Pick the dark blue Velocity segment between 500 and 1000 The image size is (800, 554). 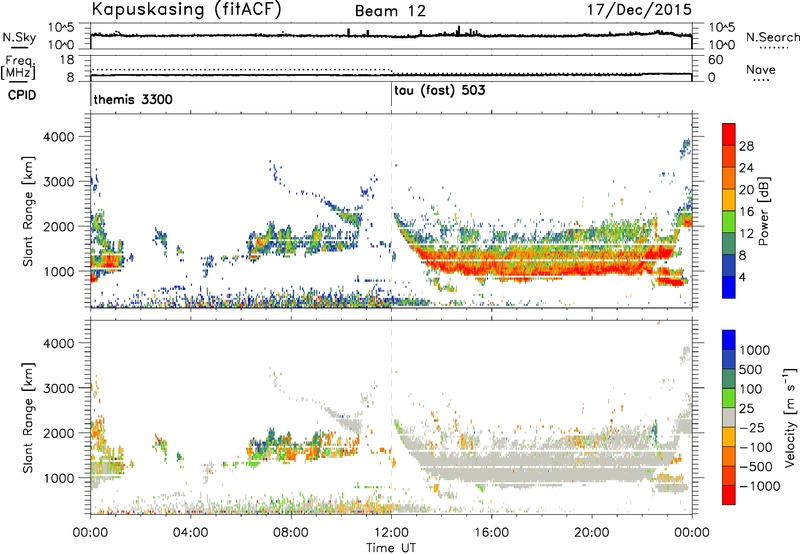[729, 359]
